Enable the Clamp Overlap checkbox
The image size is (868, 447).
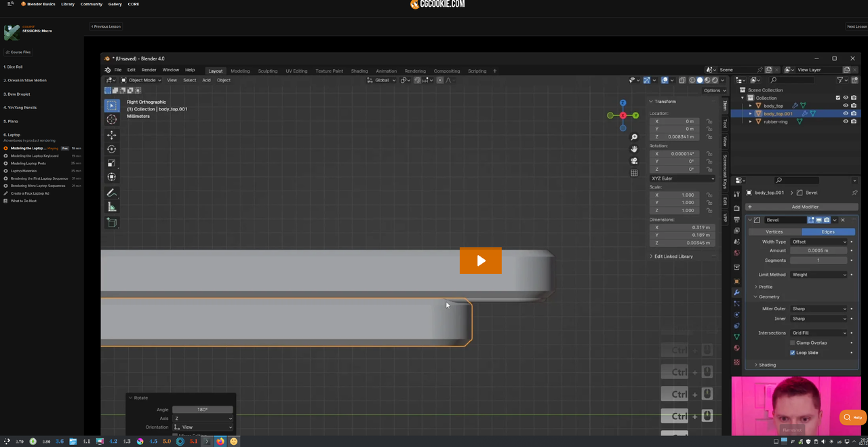pos(792,343)
